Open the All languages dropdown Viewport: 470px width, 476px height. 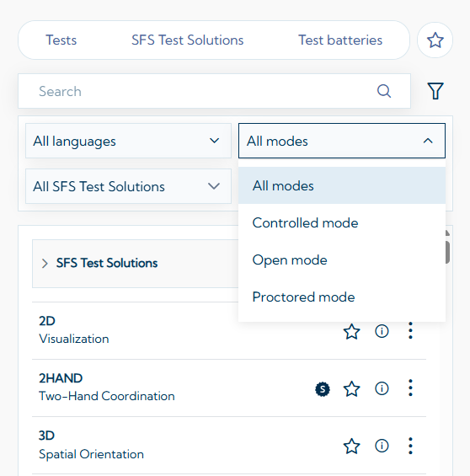[x=128, y=141]
